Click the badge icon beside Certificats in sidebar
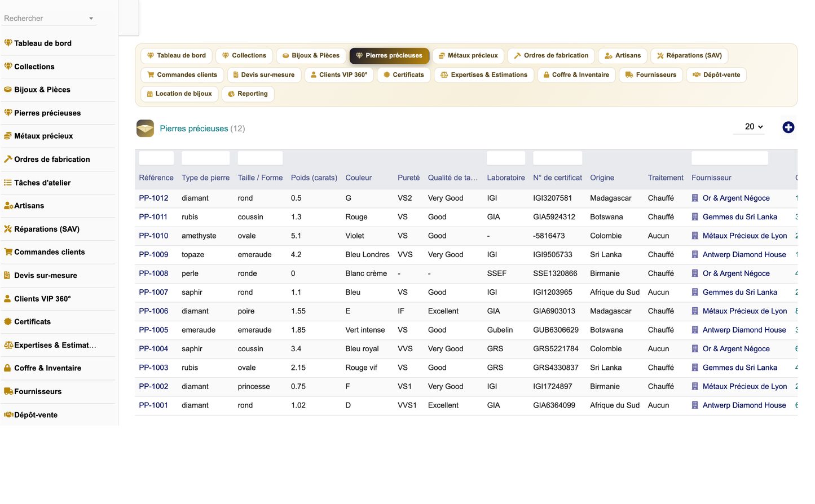 [x=8, y=321]
